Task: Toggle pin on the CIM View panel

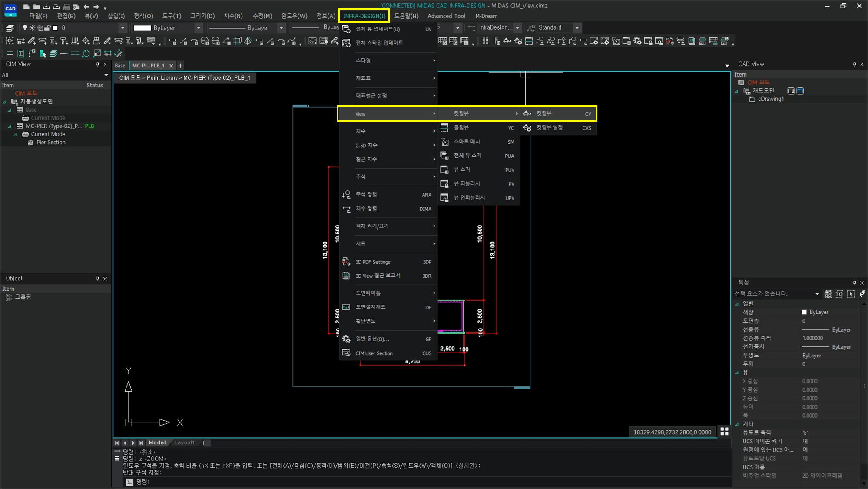Action: (98, 64)
